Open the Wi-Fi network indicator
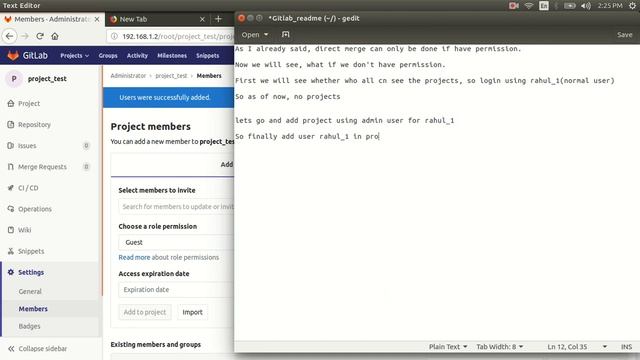This screenshot has width=640, height=360. point(529,6)
